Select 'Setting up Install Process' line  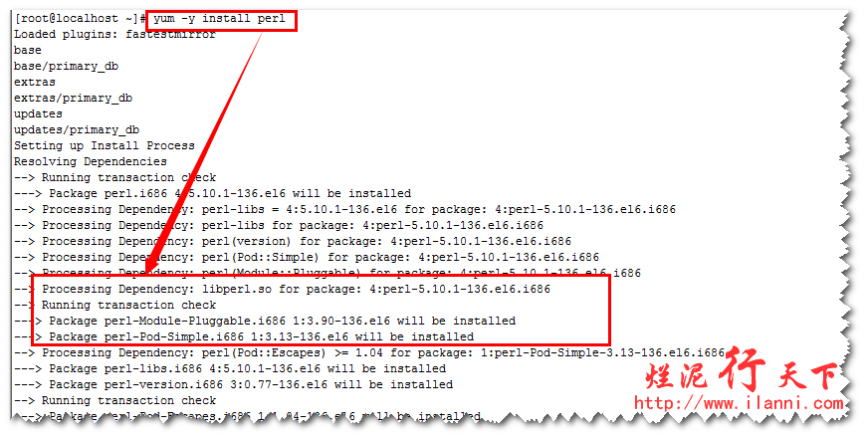pos(105,145)
